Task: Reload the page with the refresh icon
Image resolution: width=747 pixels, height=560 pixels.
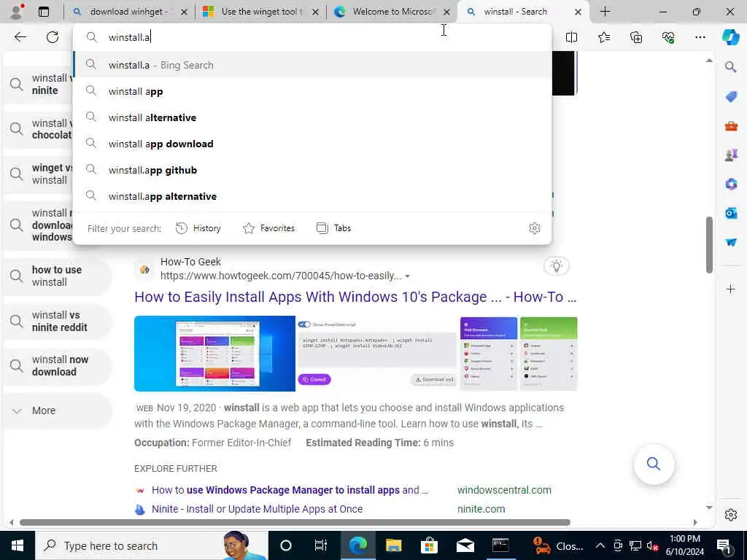Action: pyautogui.click(x=53, y=37)
